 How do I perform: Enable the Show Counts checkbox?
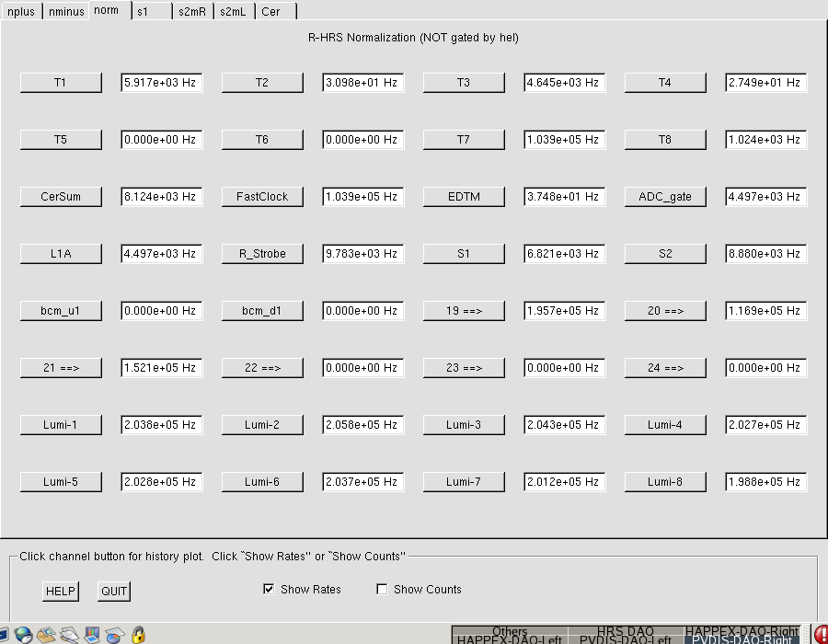(382, 589)
